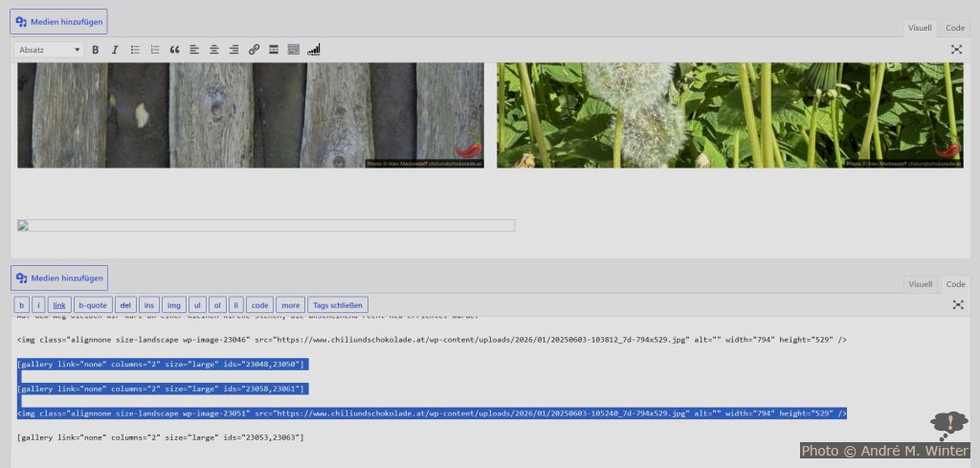Align text left
This screenshot has width=980, height=468.
(194, 50)
